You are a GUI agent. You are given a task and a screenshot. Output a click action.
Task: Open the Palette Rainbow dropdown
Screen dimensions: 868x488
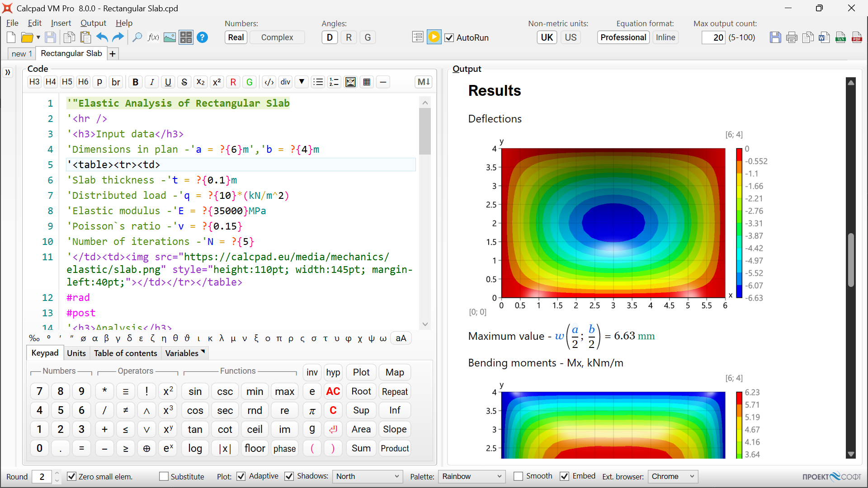point(472,476)
